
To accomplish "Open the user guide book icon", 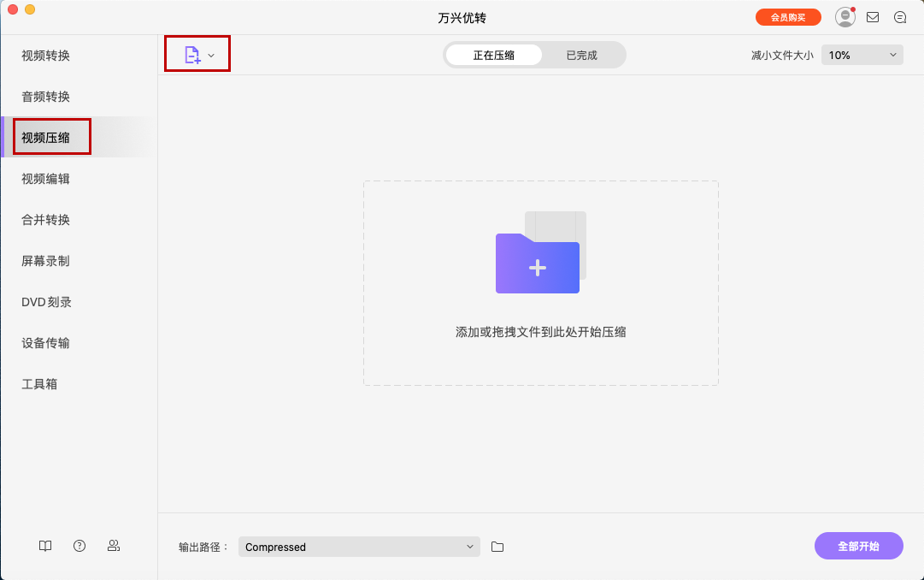I will 44,545.
